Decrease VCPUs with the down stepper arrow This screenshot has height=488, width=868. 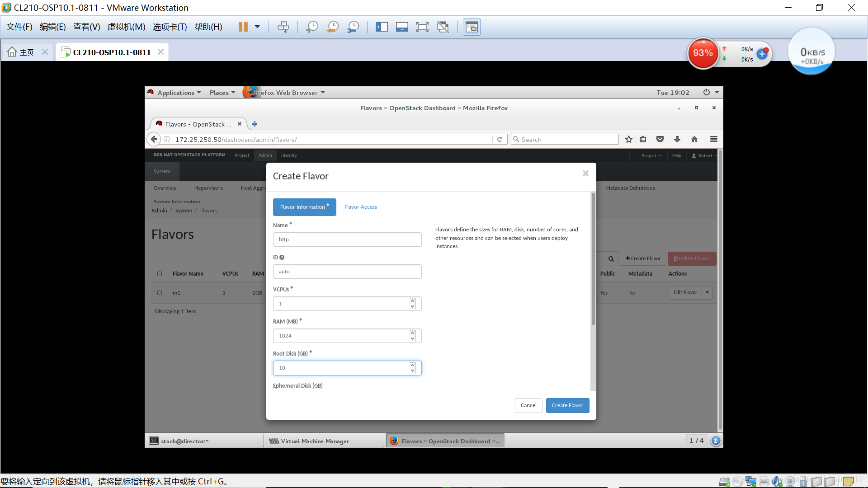(412, 306)
